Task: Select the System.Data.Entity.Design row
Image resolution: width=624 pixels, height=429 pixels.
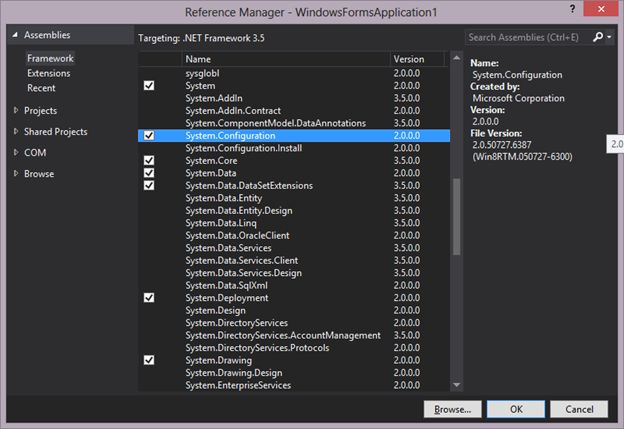Action: (x=294, y=211)
